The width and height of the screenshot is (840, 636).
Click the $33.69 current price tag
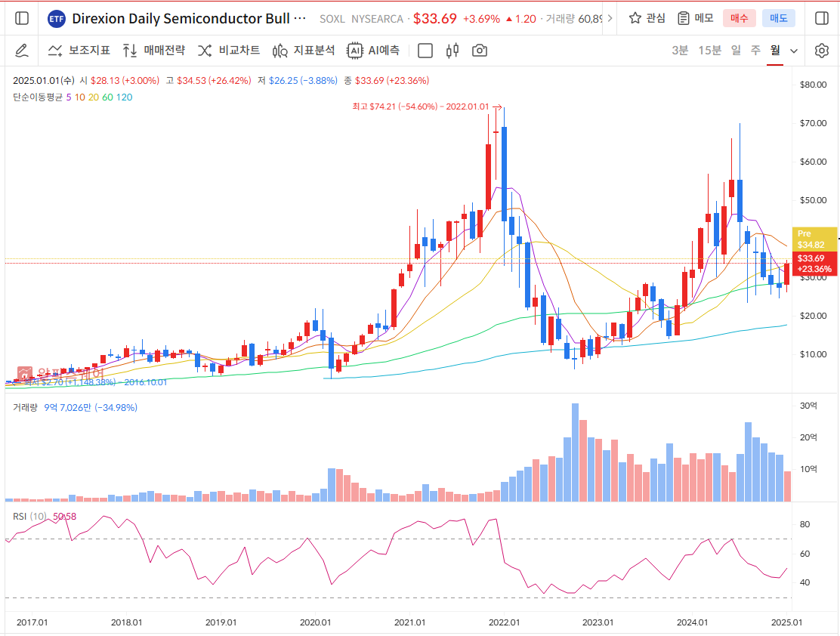(814, 264)
